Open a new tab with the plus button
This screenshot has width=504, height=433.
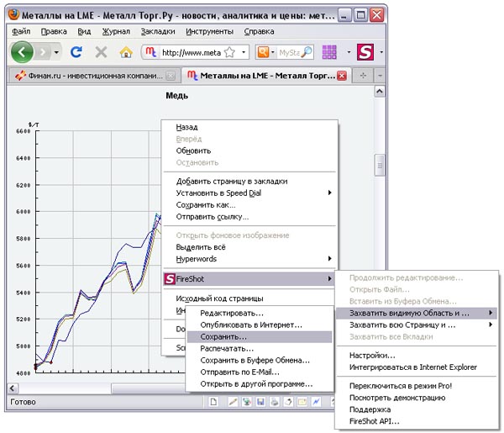363,76
